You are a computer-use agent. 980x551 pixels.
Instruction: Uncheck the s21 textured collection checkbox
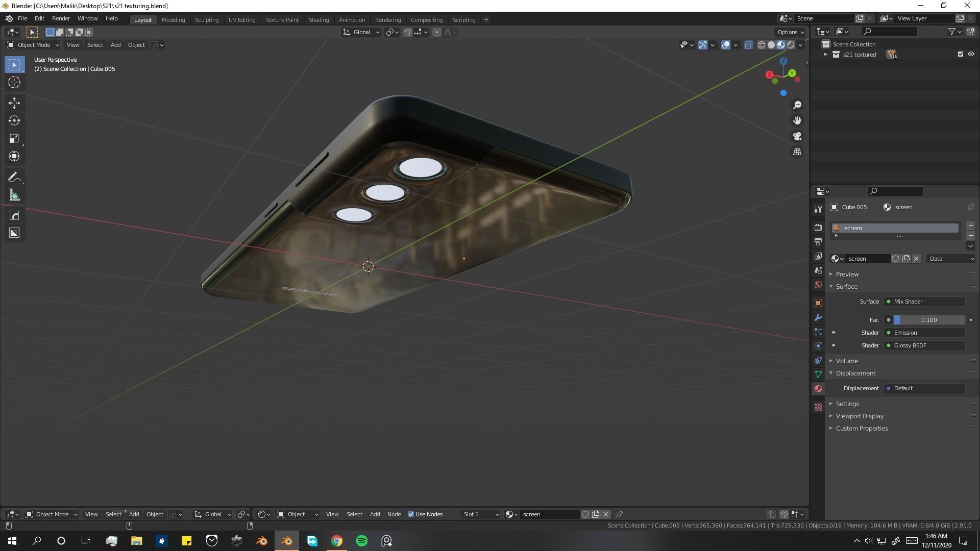pyautogui.click(x=961, y=54)
